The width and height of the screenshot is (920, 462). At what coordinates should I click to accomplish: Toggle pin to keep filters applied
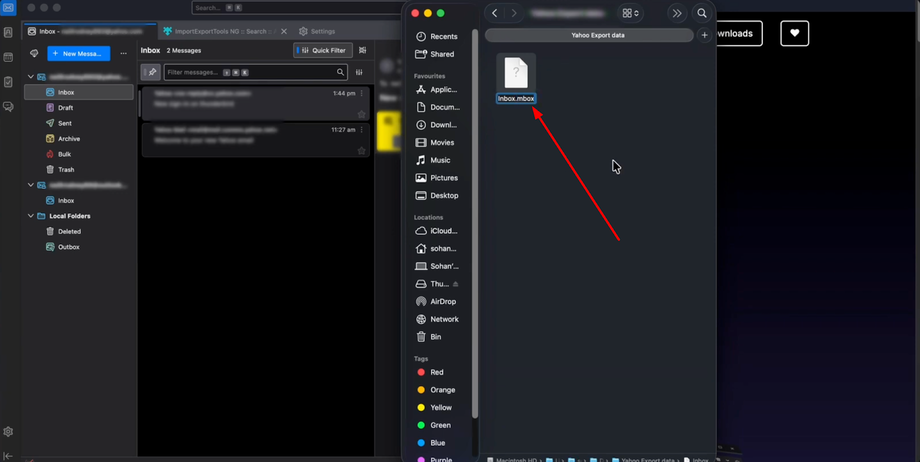point(151,72)
